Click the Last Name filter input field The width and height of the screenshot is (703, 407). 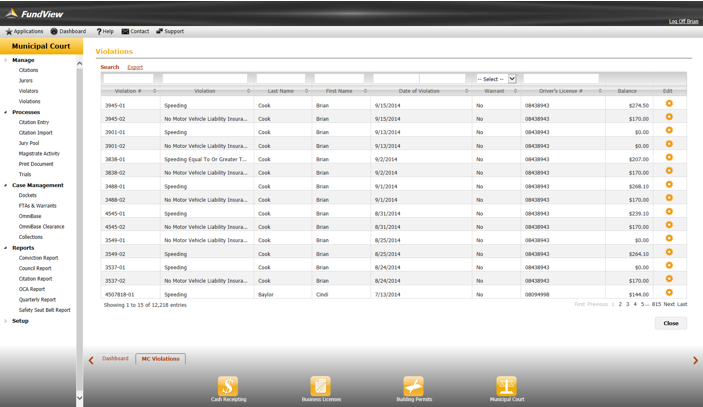pyautogui.click(x=281, y=79)
